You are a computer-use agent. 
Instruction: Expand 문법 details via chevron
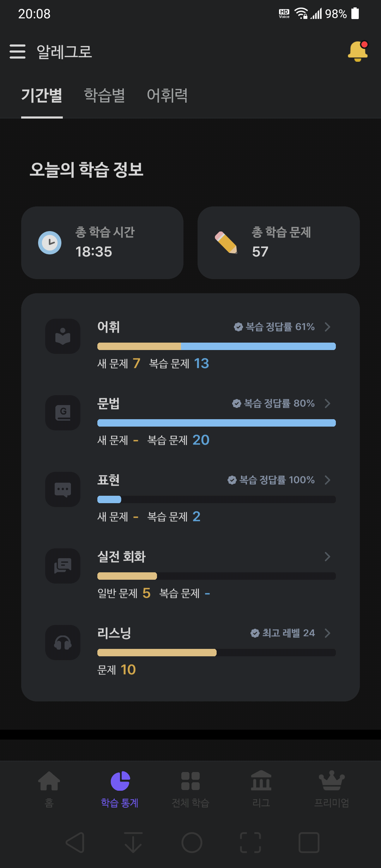pyautogui.click(x=327, y=403)
